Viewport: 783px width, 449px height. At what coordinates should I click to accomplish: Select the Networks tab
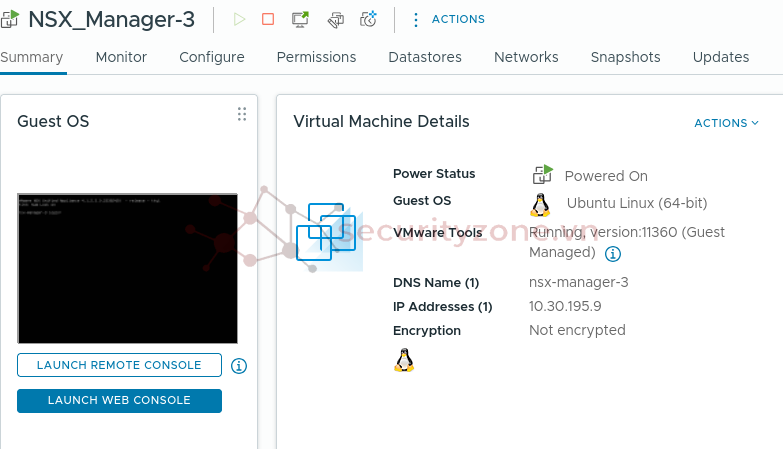(526, 57)
